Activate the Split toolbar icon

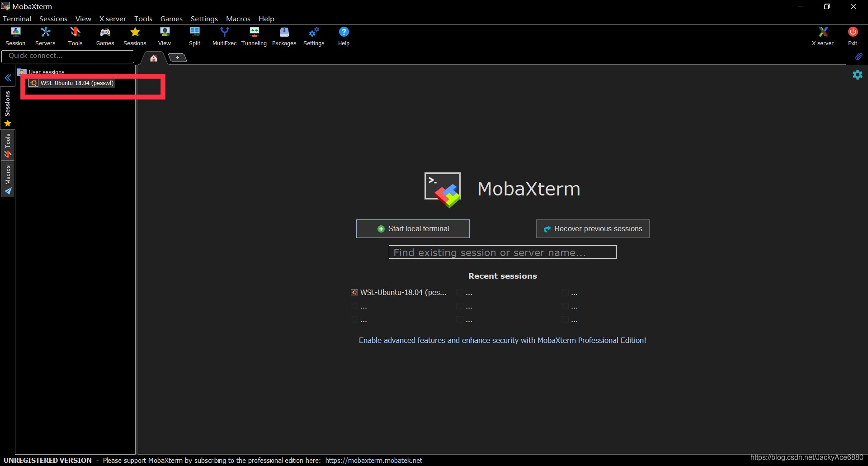click(x=194, y=36)
